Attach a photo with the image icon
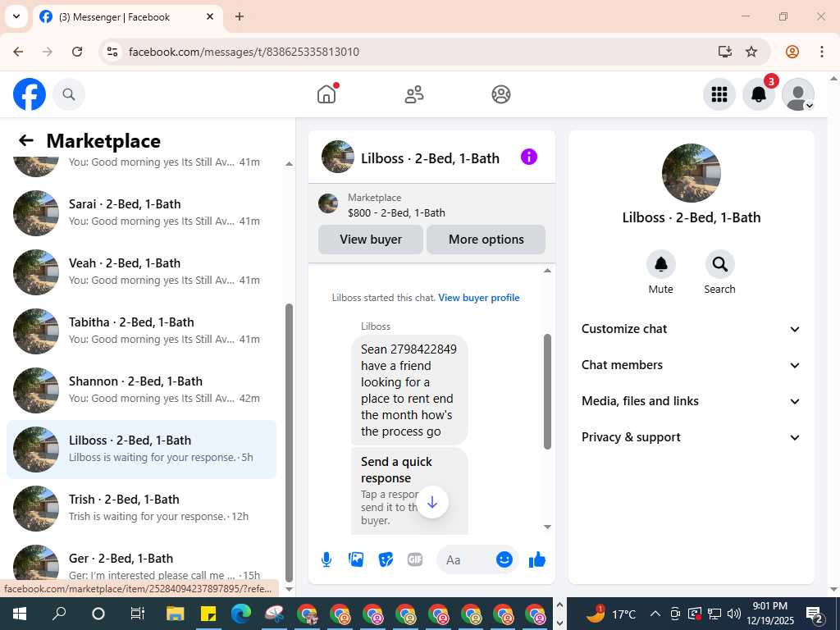 pos(356,559)
